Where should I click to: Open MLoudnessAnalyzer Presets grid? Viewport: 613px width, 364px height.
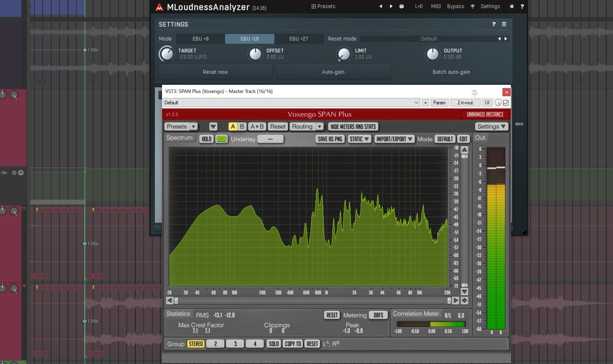(323, 6)
